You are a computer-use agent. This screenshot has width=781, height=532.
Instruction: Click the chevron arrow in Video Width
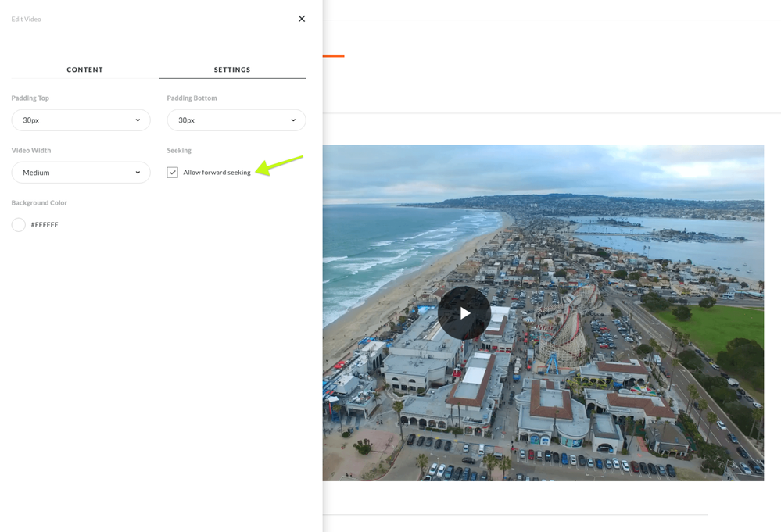click(x=138, y=173)
